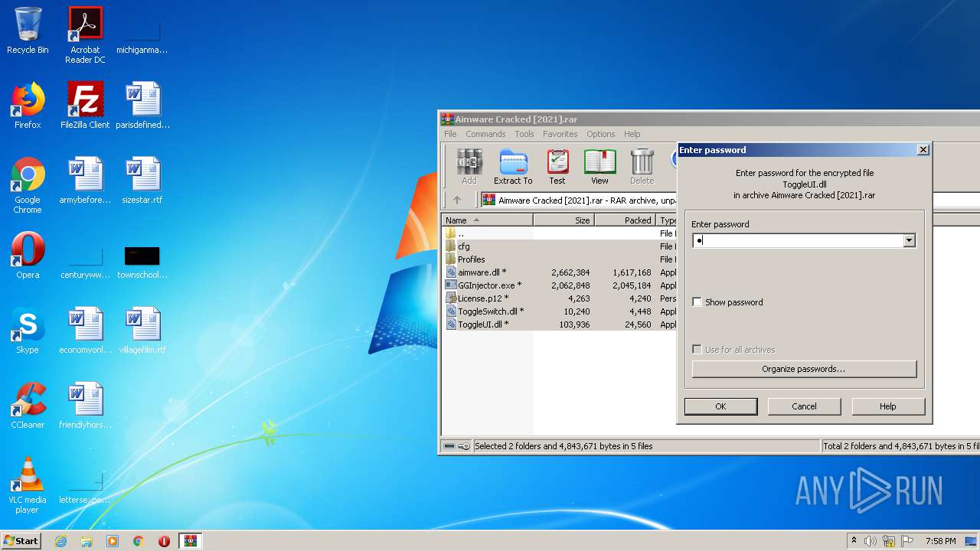Image resolution: width=980 pixels, height=551 pixels.
Task: Select the Google Chrome desktop icon
Action: pos(28,185)
